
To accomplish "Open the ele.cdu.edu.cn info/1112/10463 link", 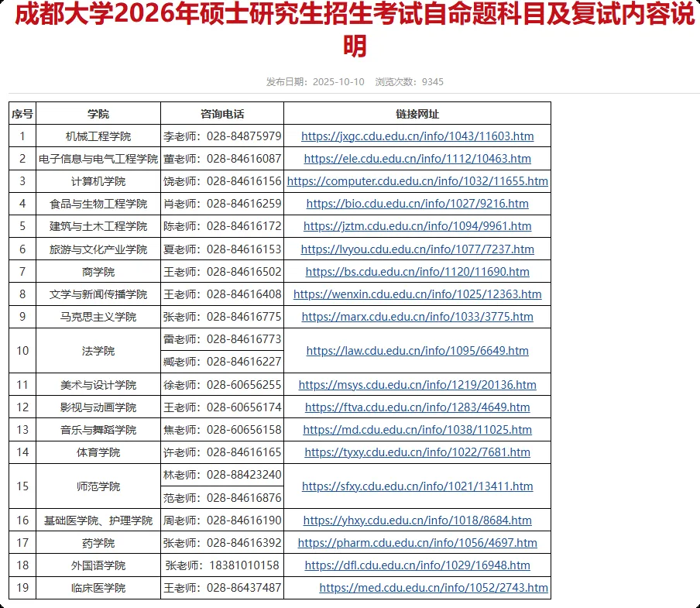I will 417,159.
